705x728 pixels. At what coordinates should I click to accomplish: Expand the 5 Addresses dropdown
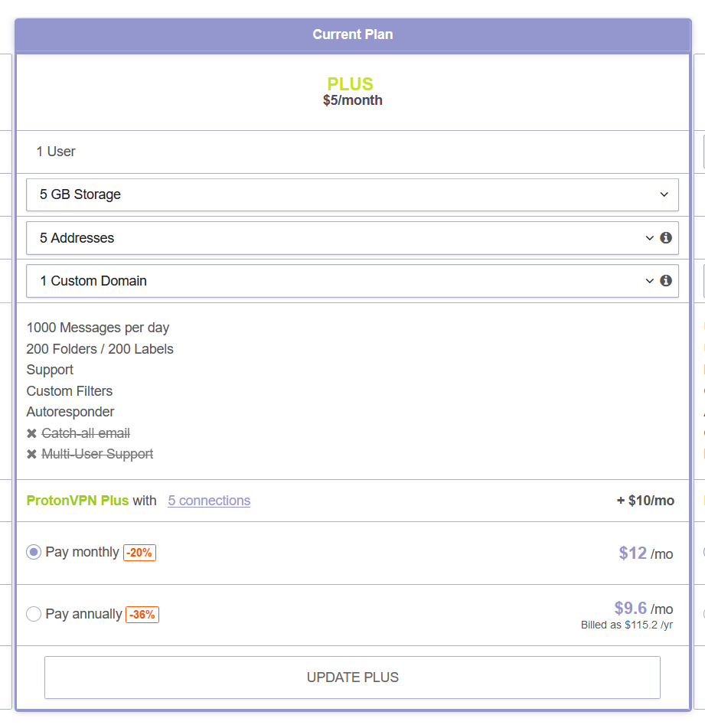pos(352,238)
